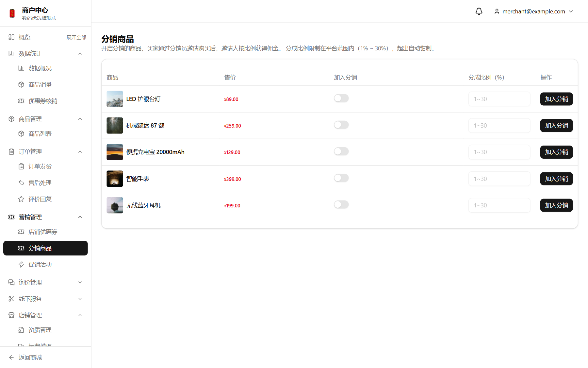
Task: Click the 订单发货 clipboard icon
Action: 21,166
